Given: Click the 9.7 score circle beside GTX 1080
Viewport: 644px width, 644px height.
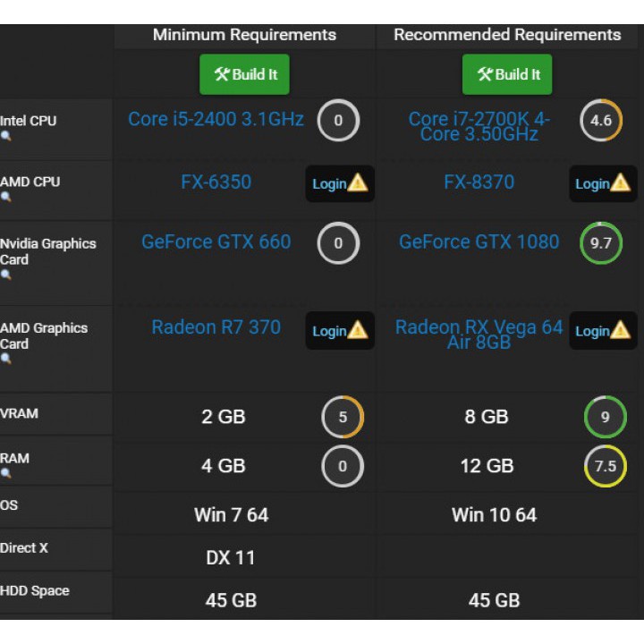Looking at the screenshot, I should pyautogui.click(x=601, y=243).
